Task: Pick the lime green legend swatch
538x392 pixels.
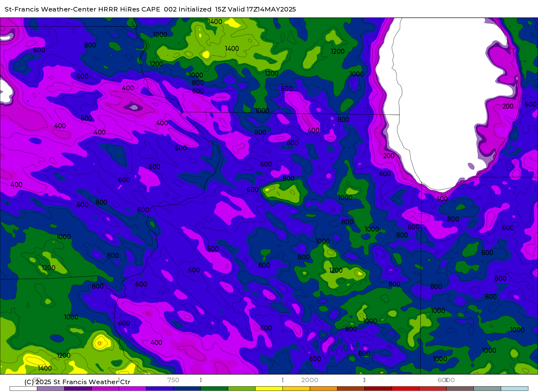Action: coord(242,389)
